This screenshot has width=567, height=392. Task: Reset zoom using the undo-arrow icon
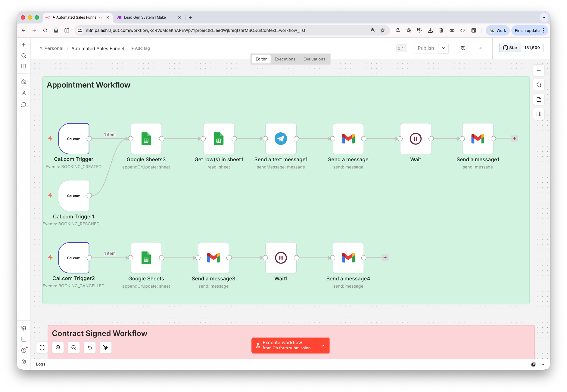[90, 347]
